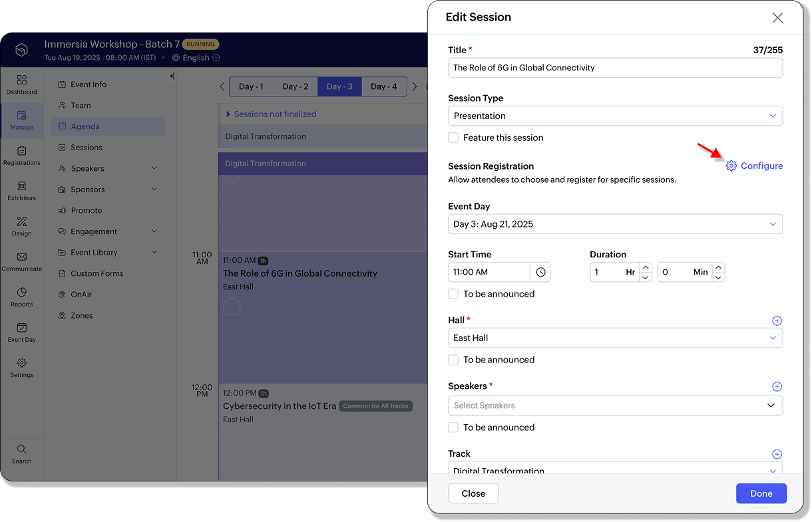Click the plus icon beside Speakers
The image size is (812, 522).
coord(776,386)
